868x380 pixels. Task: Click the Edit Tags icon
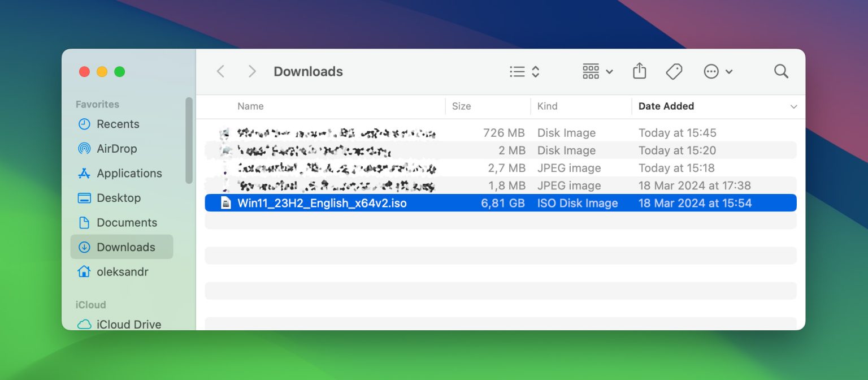pyautogui.click(x=674, y=71)
